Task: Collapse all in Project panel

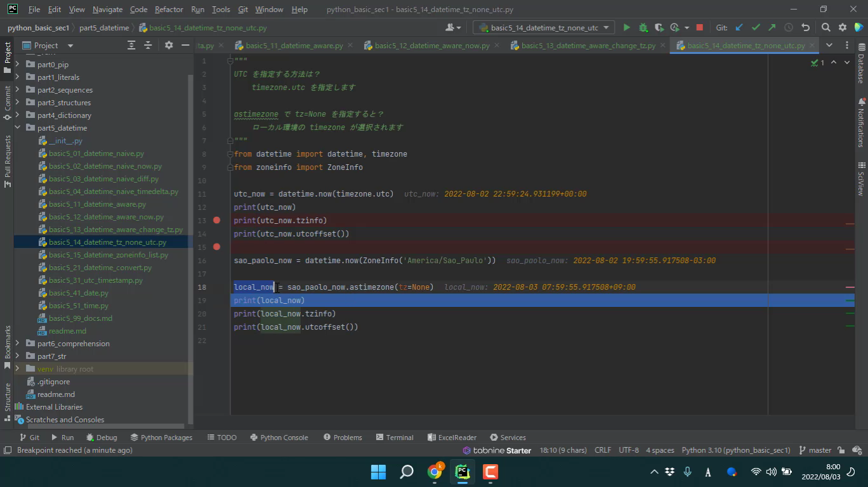Action: pos(148,45)
